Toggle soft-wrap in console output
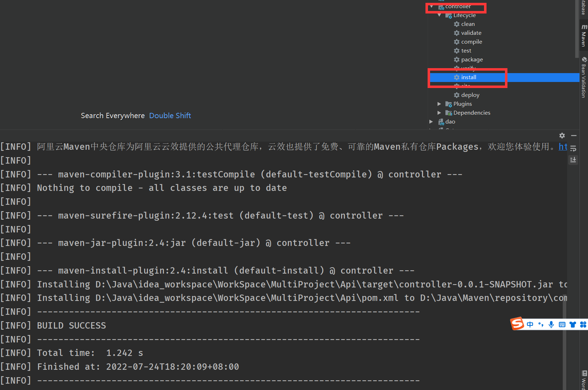Image resolution: width=588 pixels, height=390 pixels. [573, 148]
